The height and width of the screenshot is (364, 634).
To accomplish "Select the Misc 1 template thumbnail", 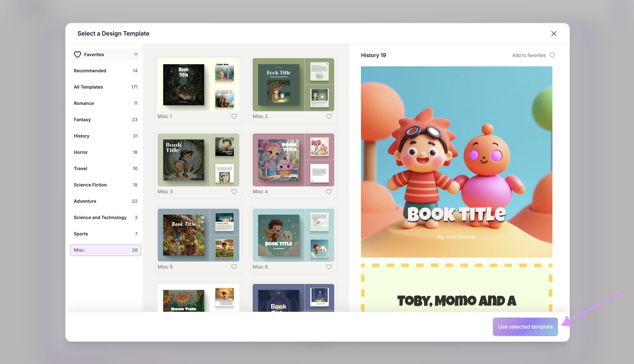I will coord(198,85).
